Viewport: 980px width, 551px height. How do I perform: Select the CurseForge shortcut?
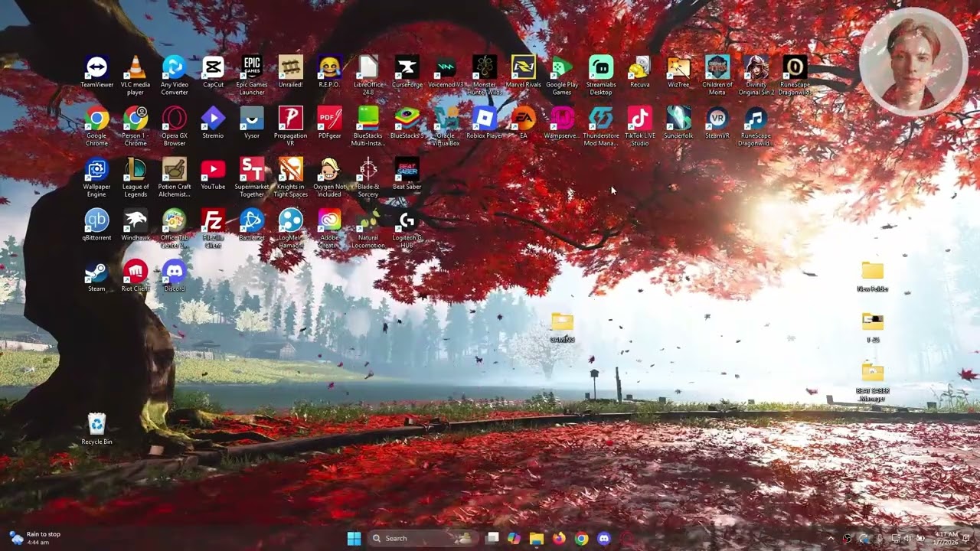coord(407,68)
